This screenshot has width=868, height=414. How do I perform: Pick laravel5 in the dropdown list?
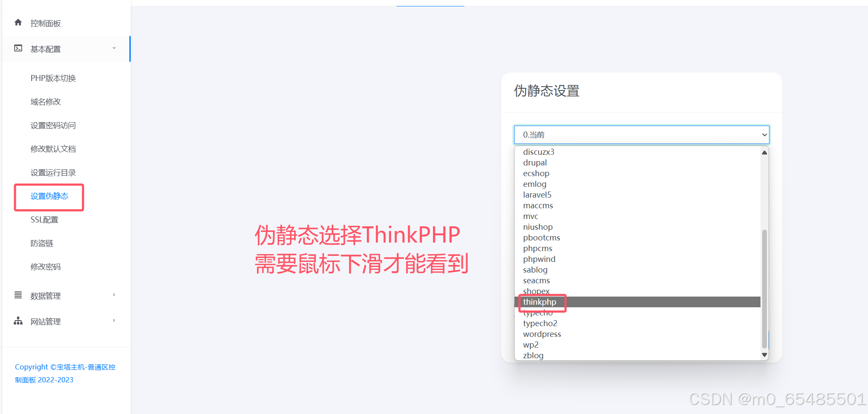(638, 195)
